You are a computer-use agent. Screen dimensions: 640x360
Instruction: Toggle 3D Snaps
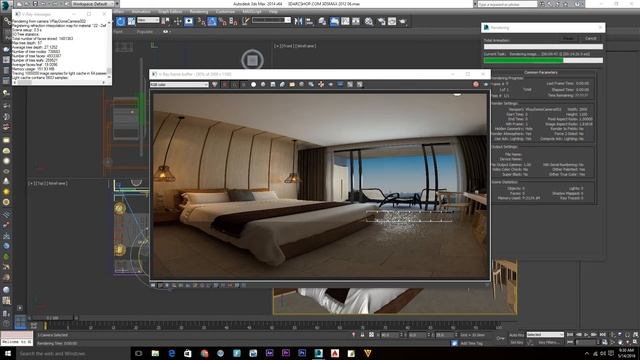click(x=201, y=21)
